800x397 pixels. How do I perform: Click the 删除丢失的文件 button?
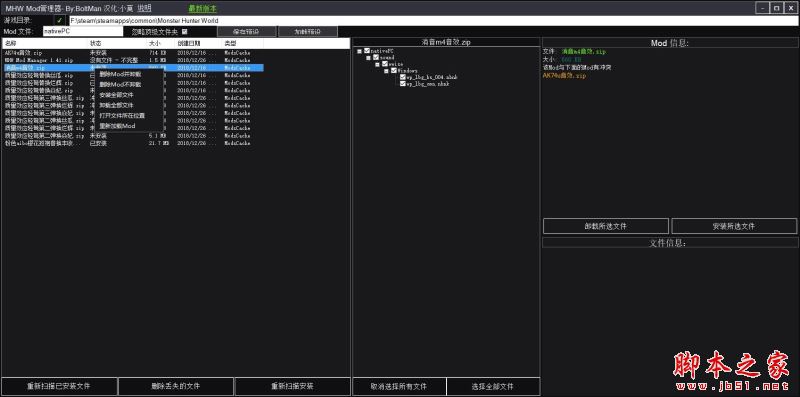tap(176, 386)
